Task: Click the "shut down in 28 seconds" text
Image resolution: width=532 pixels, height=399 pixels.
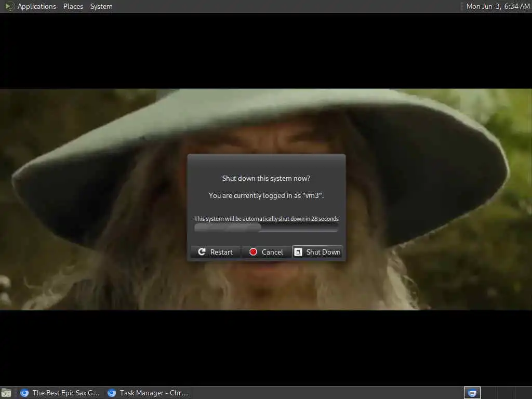Action: click(309, 219)
